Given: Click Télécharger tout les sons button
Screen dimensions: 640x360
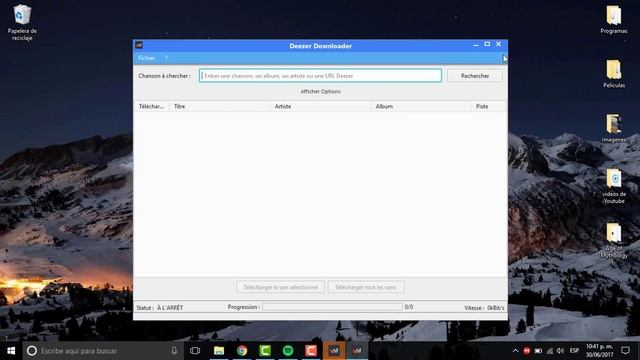Looking at the screenshot, I should pyautogui.click(x=366, y=287).
